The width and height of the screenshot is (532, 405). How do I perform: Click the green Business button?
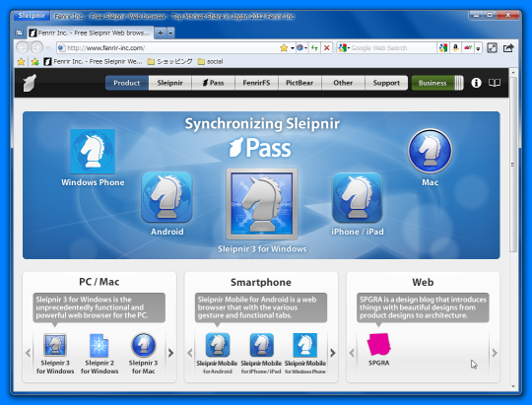coord(437,83)
